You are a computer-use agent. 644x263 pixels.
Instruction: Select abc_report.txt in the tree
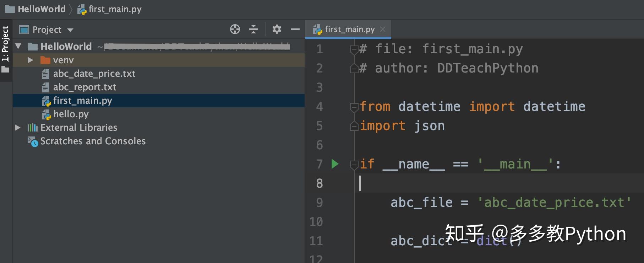159,87
